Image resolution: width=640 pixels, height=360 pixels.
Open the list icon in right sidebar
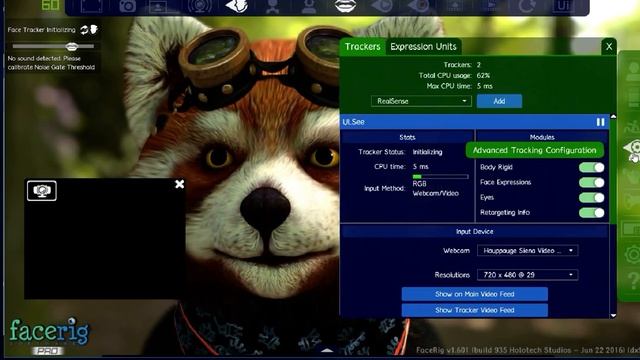click(x=633, y=99)
